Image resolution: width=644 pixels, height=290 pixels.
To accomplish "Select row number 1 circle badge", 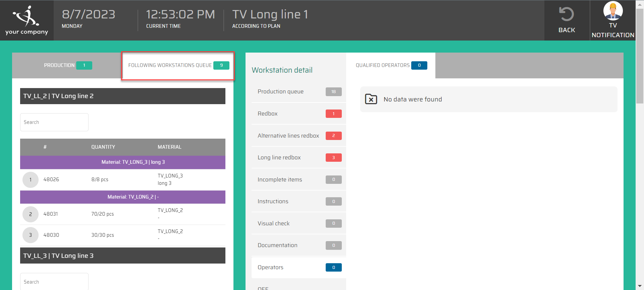I will click(x=31, y=180).
